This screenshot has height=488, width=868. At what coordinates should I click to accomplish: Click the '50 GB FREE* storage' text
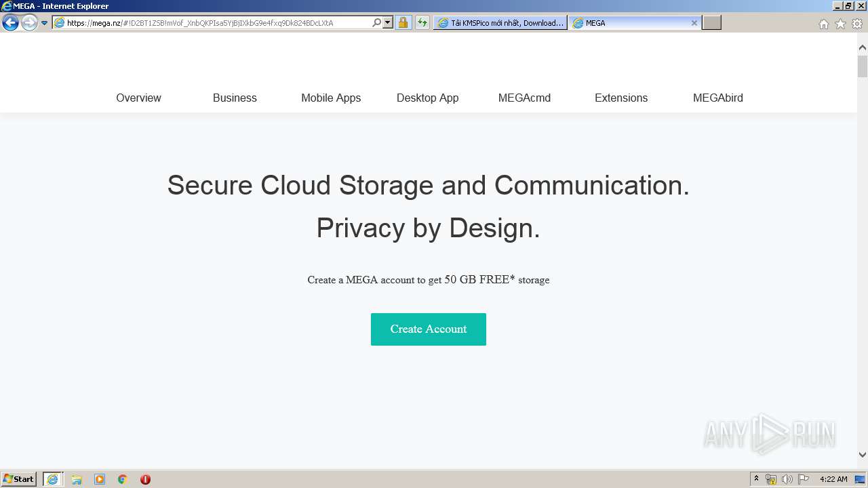(x=497, y=279)
